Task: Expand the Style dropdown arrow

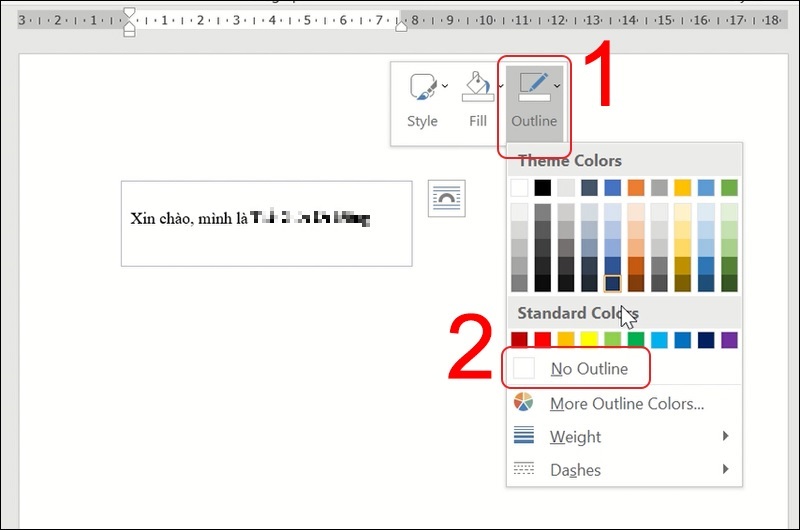Action: point(445,87)
